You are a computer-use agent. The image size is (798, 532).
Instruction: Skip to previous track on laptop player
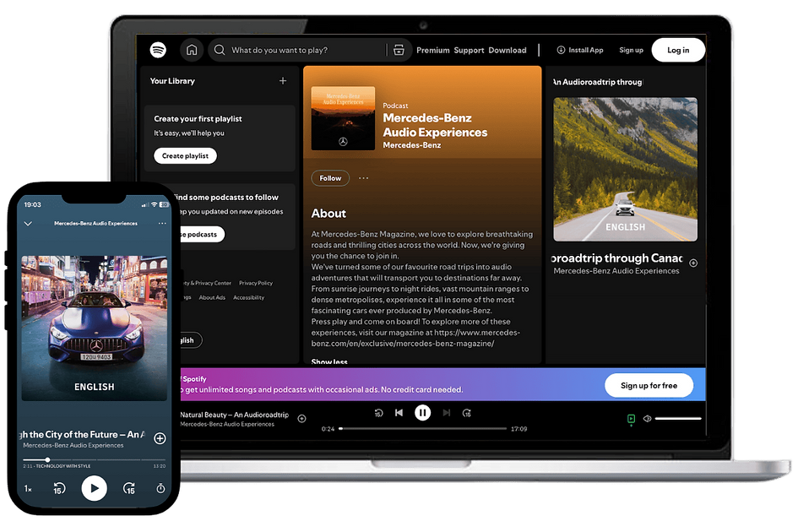(399, 413)
